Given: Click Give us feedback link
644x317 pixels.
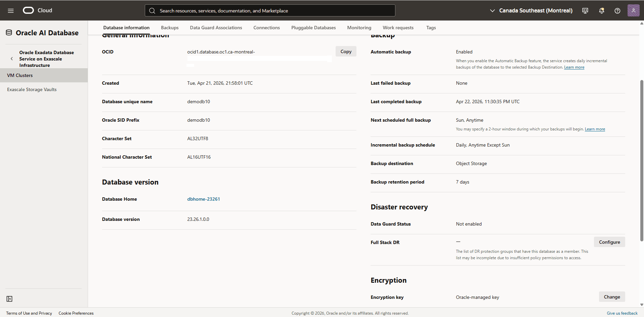Looking at the screenshot, I should 622,313.
